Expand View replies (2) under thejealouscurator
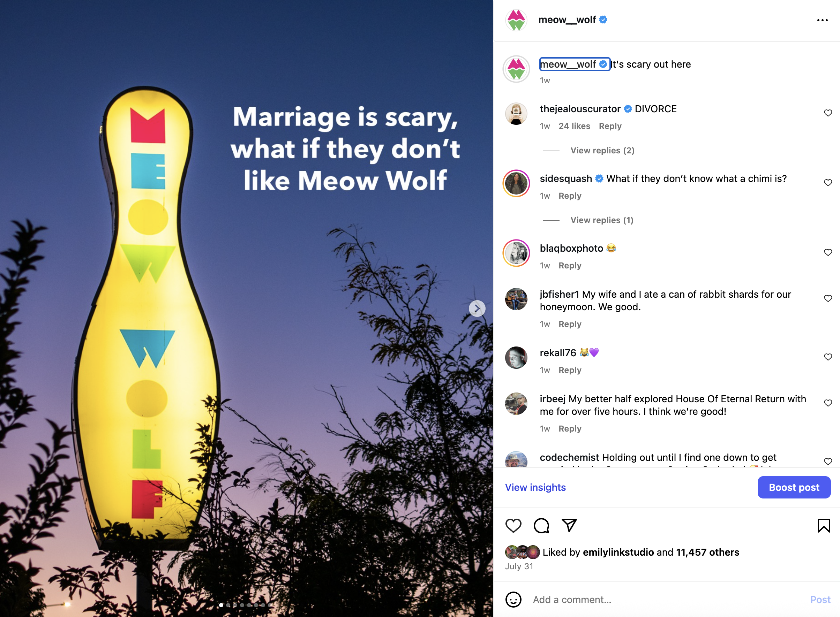840x617 pixels. 602,151
